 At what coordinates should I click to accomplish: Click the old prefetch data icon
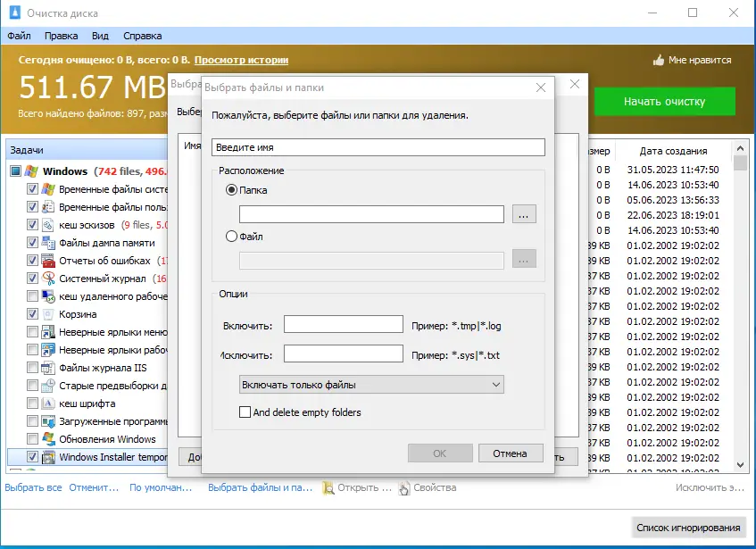[x=48, y=385]
